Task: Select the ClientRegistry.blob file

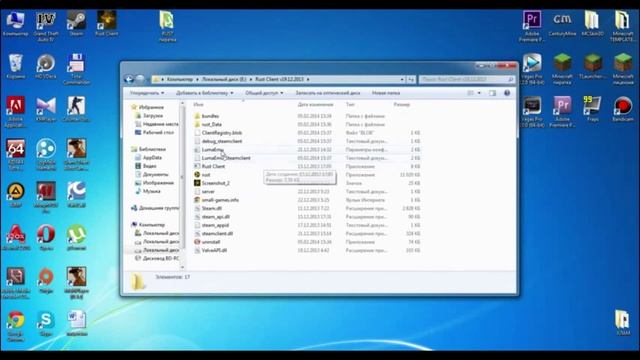Action: point(218,133)
